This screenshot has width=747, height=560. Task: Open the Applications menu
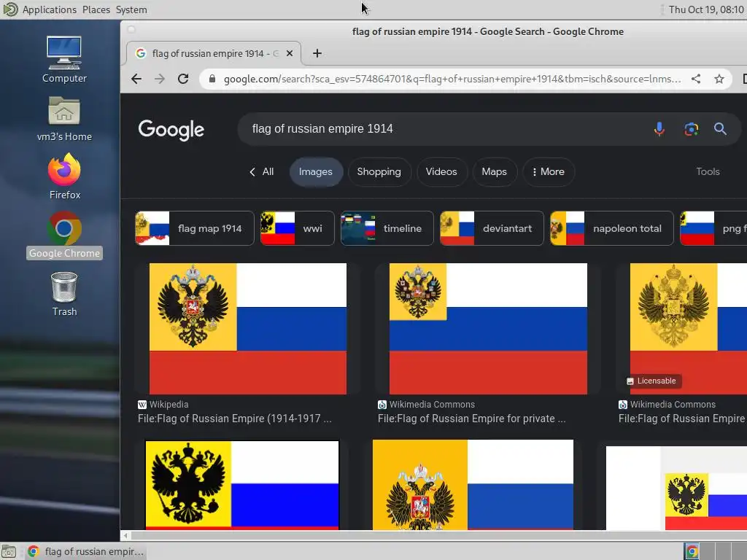[49, 9]
